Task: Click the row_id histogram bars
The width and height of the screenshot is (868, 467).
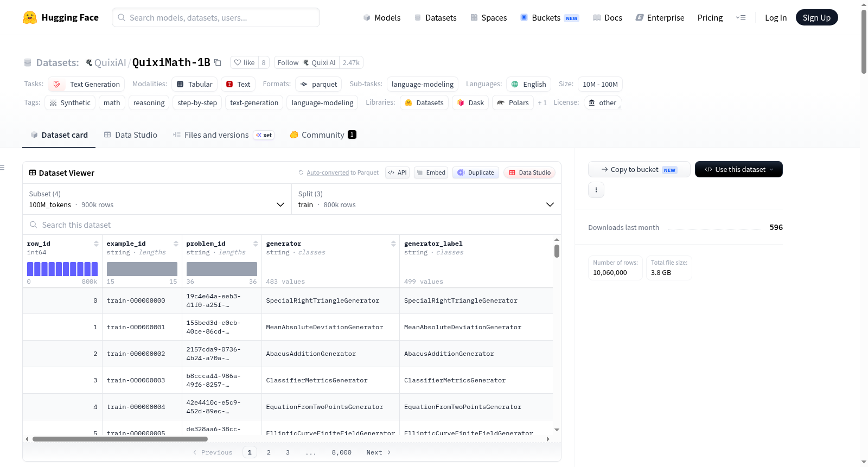Action: tap(62, 269)
